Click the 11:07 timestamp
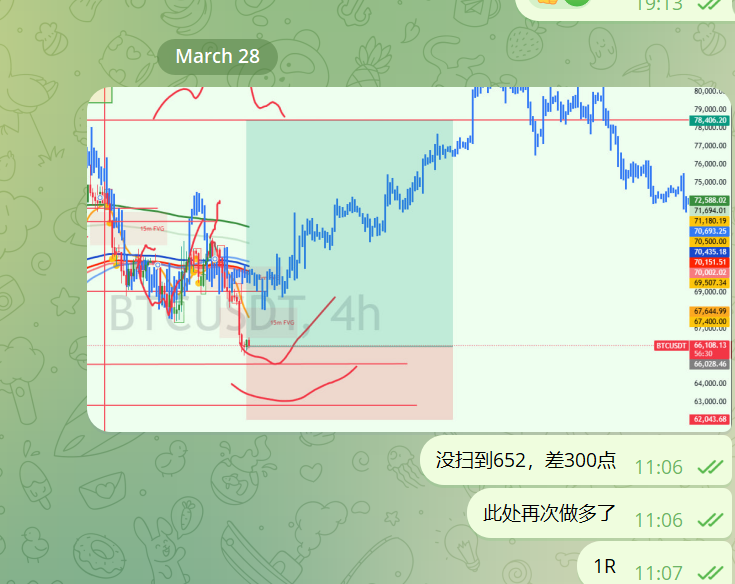The height and width of the screenshot is (584, 735). coord(659,573)
